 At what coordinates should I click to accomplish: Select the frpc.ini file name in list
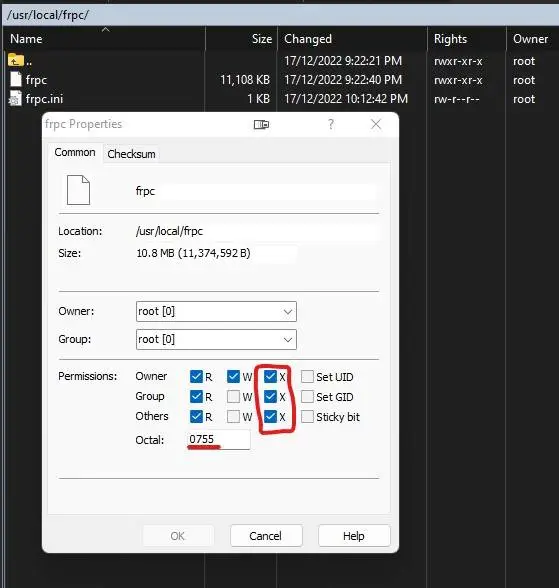click(x=44, y=99)
